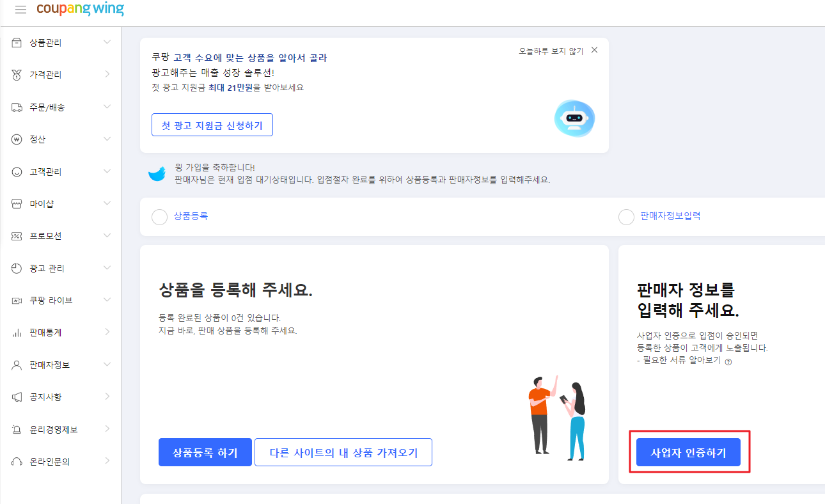Viewport: 825px width, 504px height.
Task: Click the 가격관리 medal icon
Action: (17, 75)
